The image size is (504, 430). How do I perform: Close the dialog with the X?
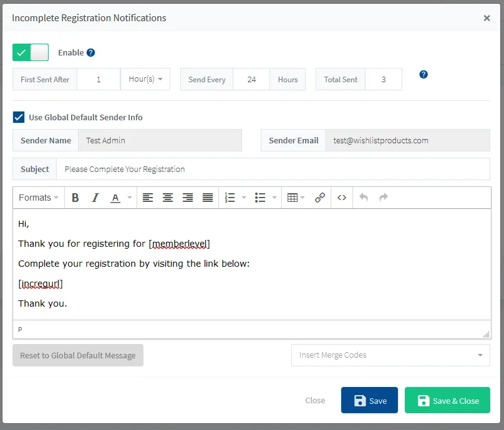click(x=487, y=18)
